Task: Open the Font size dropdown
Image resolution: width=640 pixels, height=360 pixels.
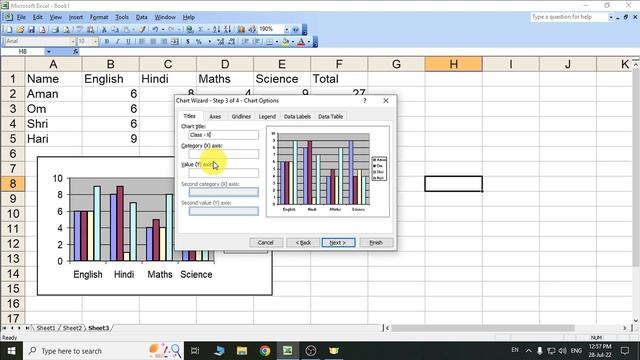Action: tap(96, 41)
